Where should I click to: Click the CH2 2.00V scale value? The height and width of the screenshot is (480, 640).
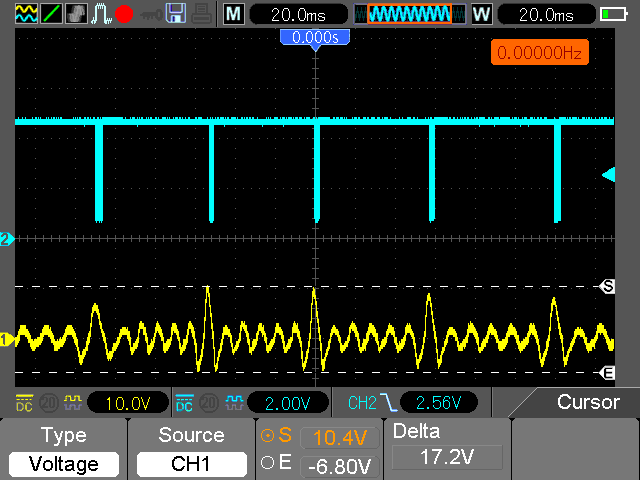click(x=288, y=403)
